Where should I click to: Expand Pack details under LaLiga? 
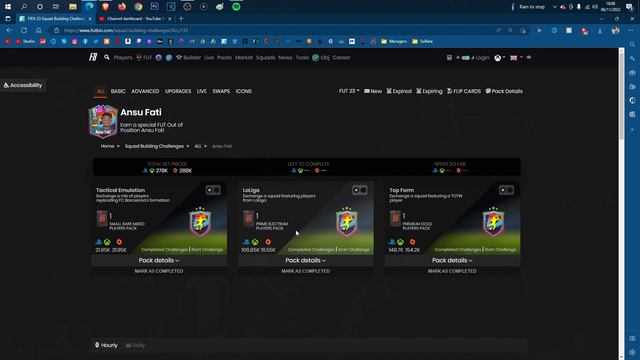(306, 260)
